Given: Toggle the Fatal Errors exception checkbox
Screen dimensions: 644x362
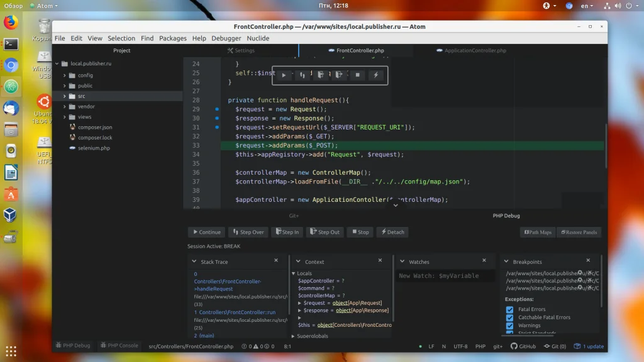Looking at the screenshot, I should tap(510, 309).
